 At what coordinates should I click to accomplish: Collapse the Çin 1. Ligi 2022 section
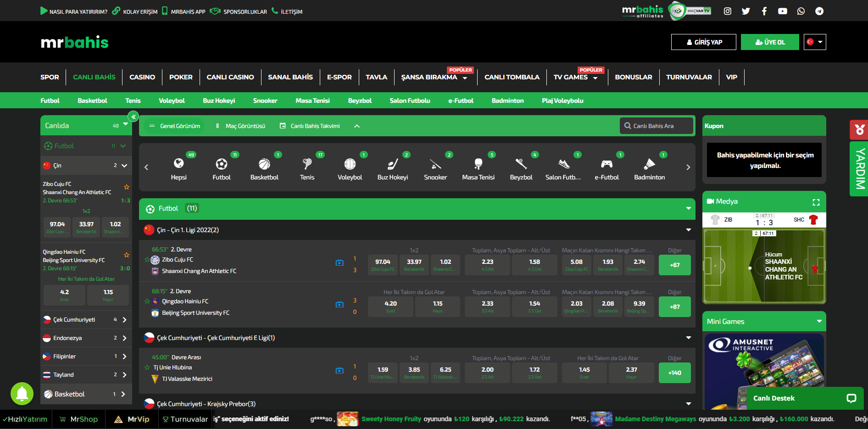pyautogui.click(x=688, y=230)
